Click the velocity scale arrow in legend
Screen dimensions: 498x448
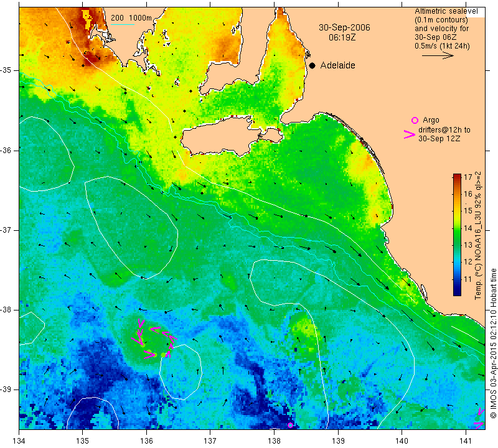tap(438, 55)
